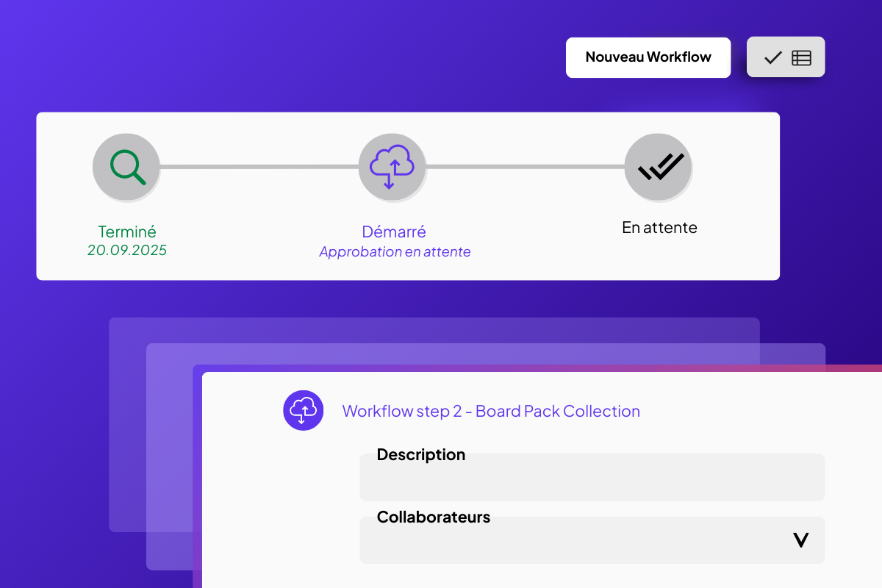Screen dimensions: 882x588
Task: Open the green magnifier search step
Action: [x=126, y=168]
